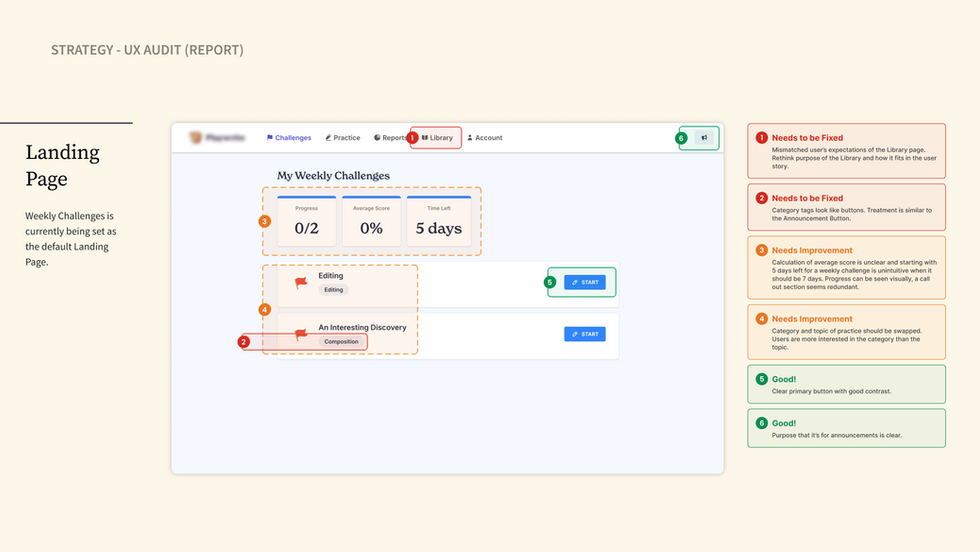Image resolution: width=980 pixels, height=552 pixels.
Task: Start the Editing challenge
Action: pyautogui.click(x=585, y=283)
